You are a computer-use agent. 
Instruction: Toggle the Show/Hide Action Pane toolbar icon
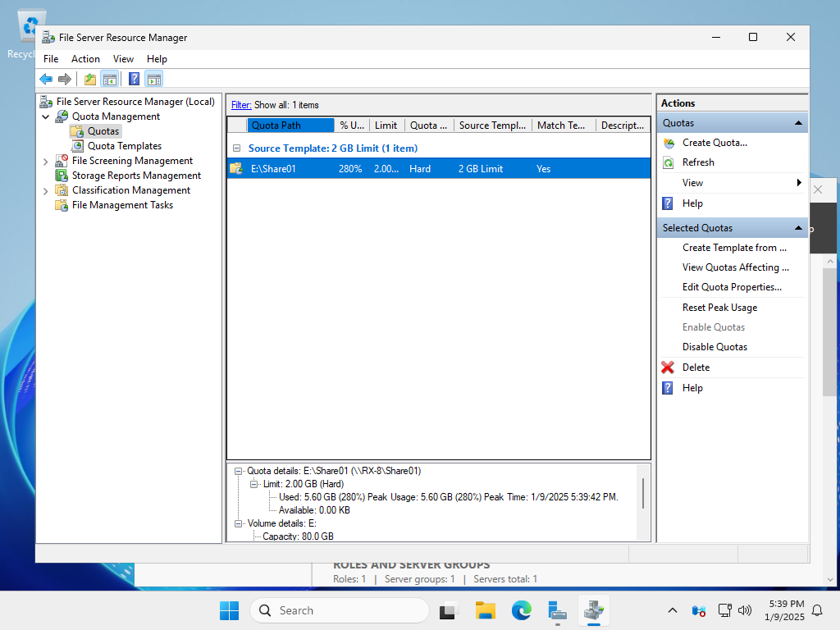[154, 80]
